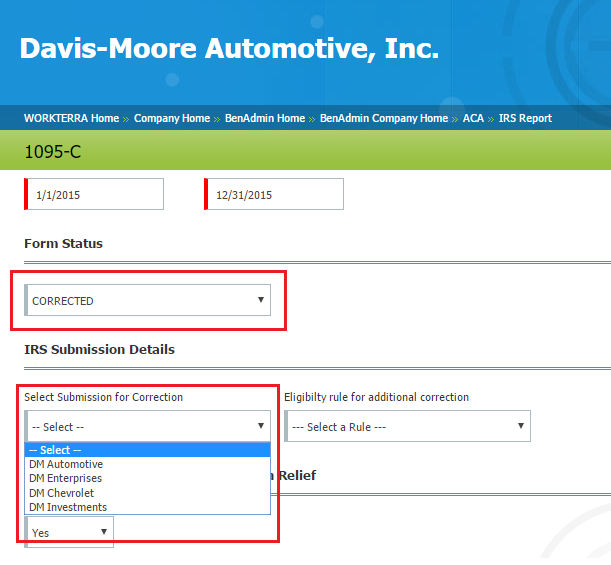Select the IRS Report breadcrumb
611x565 pixels.
coord(525,118)
